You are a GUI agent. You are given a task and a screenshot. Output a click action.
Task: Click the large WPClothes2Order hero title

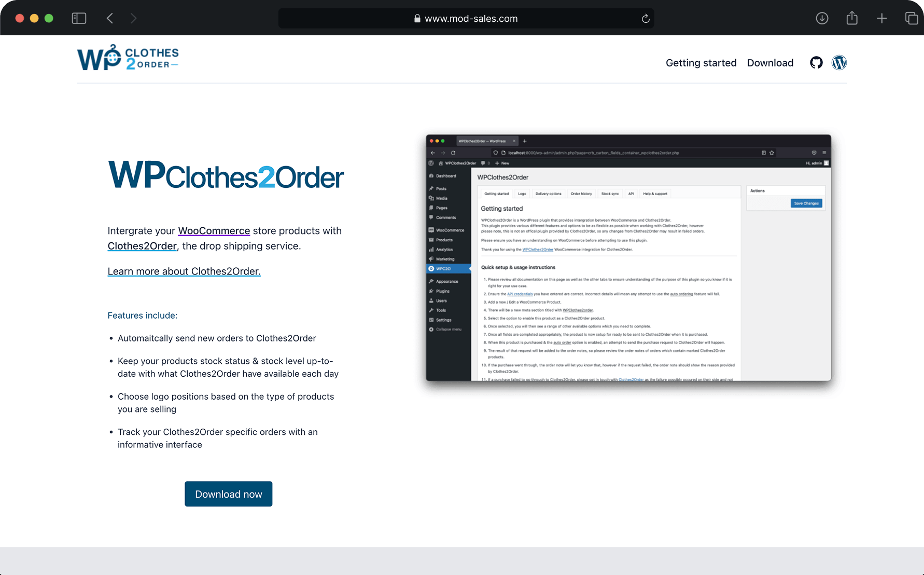(226, 175)
